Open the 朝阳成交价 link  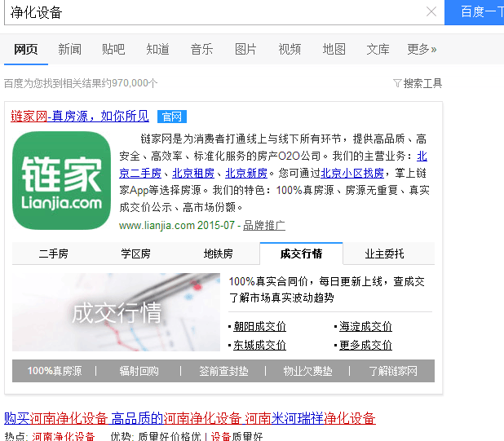click(259, 326)
